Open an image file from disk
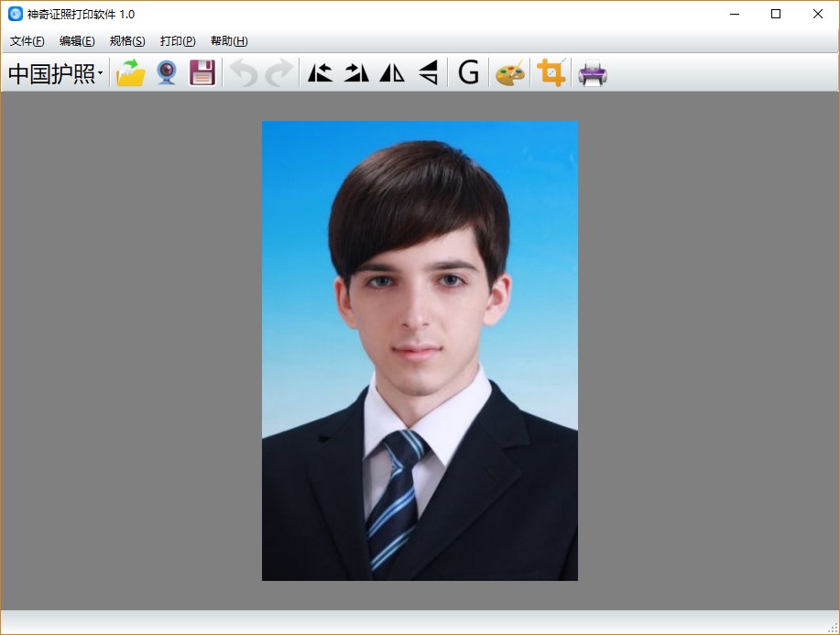The width and height of the screenshot is (840, 635). pos(130,71)
